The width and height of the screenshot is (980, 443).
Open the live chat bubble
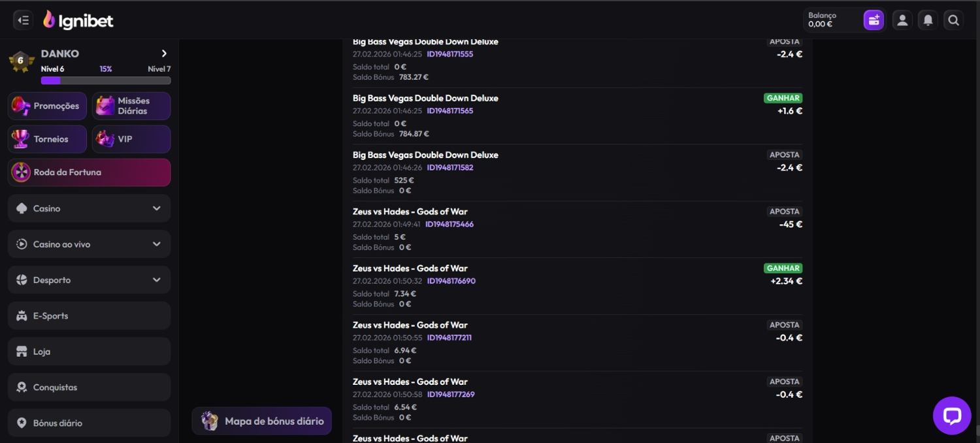click(x=951, y=416)
